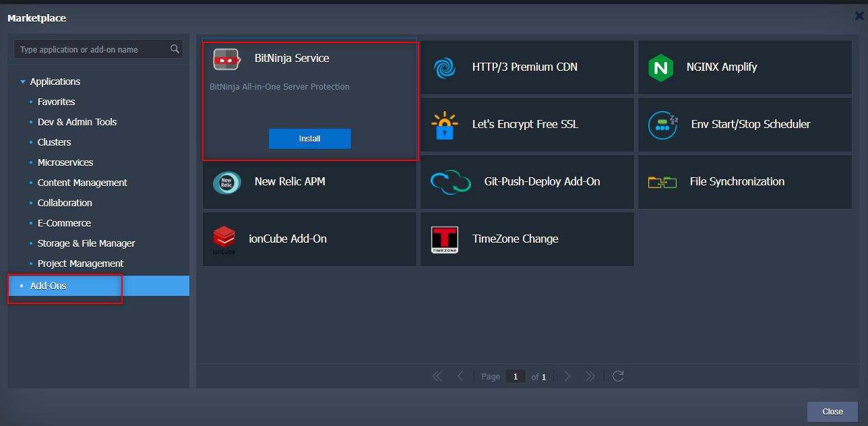The image size is (868, 426).
Task: Click the BitNinja Service ninja icon
Action: (226, 59)
